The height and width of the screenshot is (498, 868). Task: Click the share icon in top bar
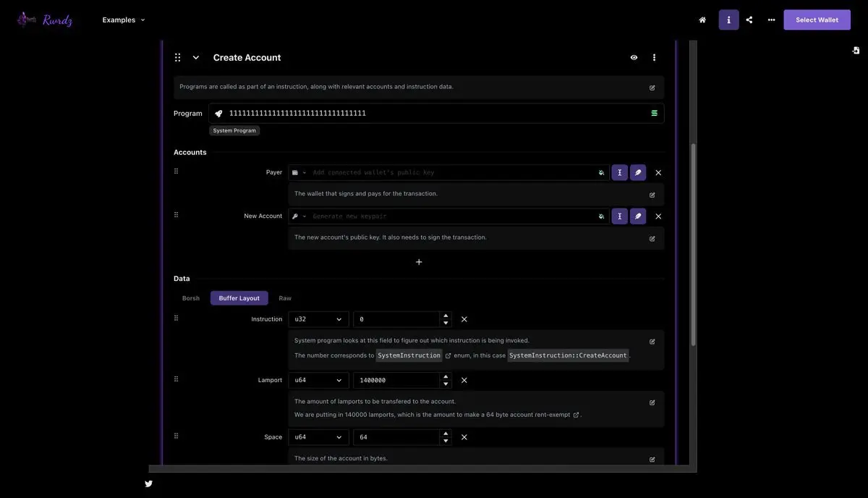749,20
